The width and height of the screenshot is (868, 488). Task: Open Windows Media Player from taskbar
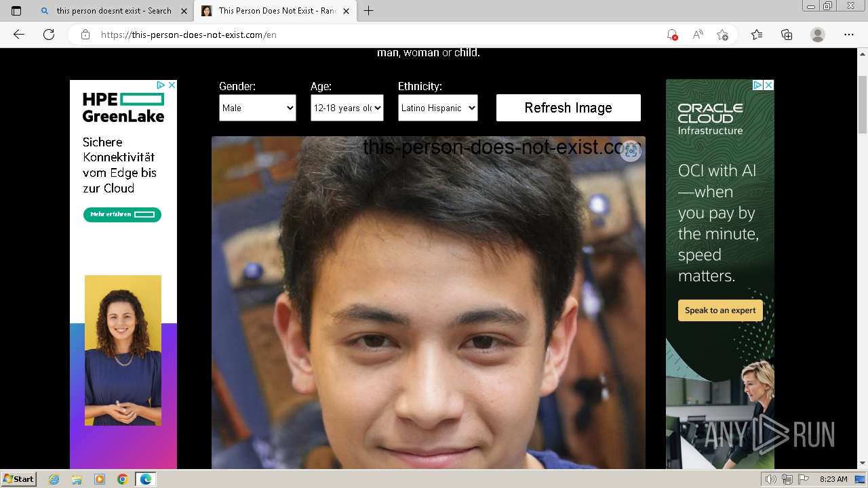tap(100, 479)
